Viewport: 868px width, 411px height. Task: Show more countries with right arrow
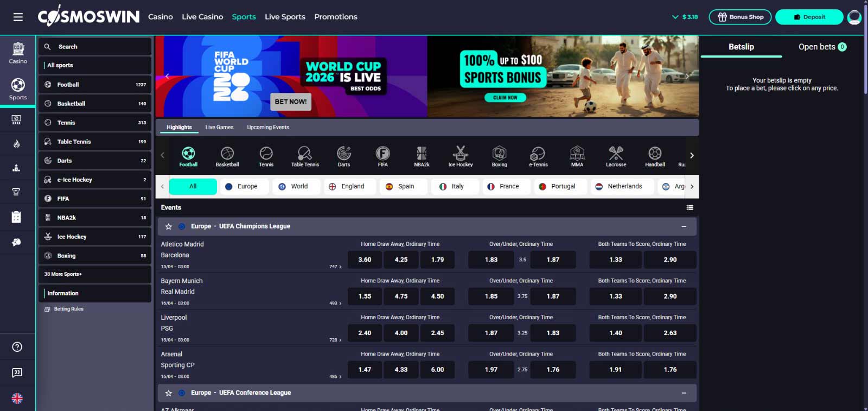point(692,186)
